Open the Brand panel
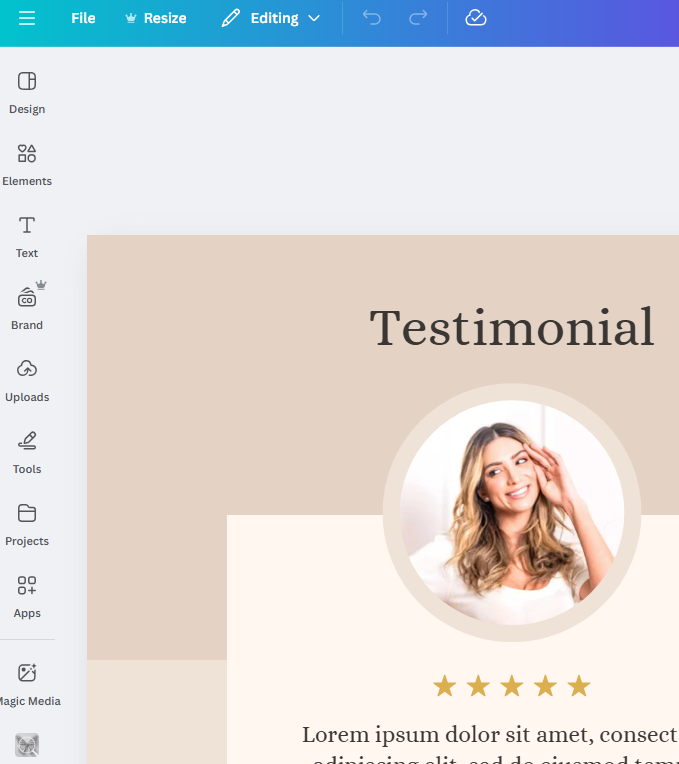679x764 pixels. point(27,306)
